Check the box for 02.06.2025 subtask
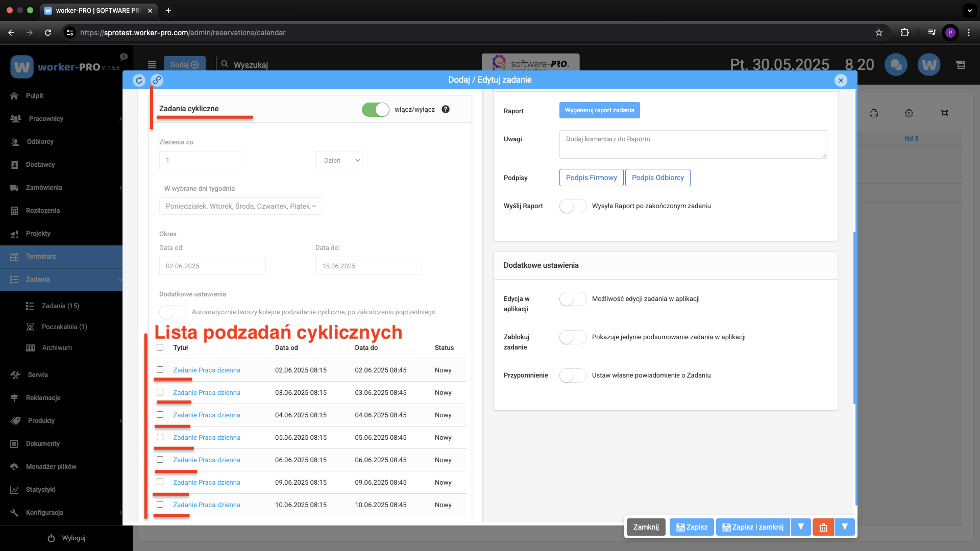This screenshot has height=551, width=980. pos(160,370)
